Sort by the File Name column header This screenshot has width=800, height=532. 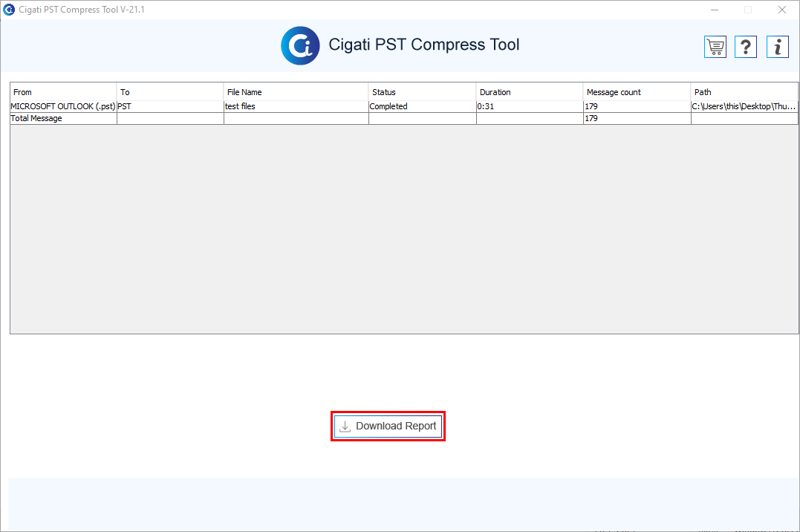tap(296, 92)
